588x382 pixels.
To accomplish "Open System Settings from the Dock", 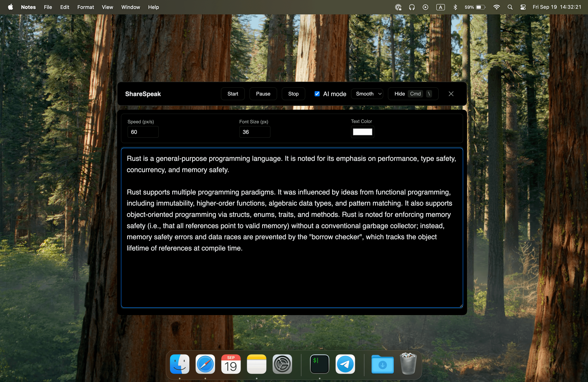I will (x=282, y=364).
